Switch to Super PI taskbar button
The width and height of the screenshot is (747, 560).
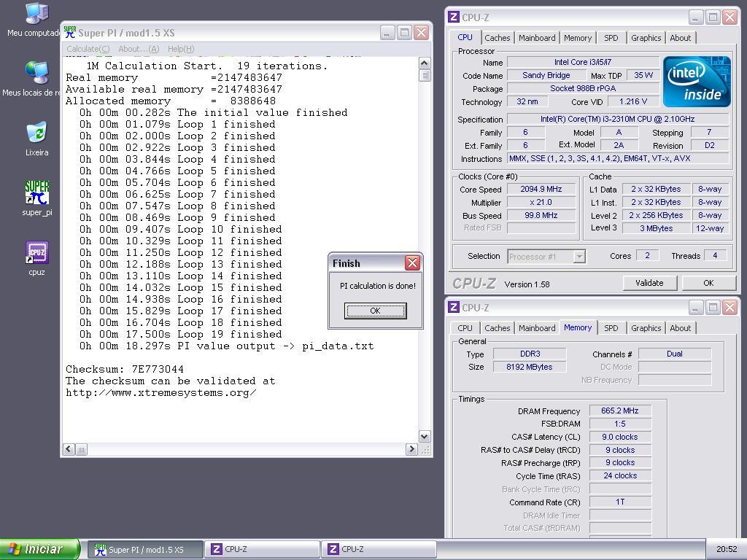(x=145, y=550)
